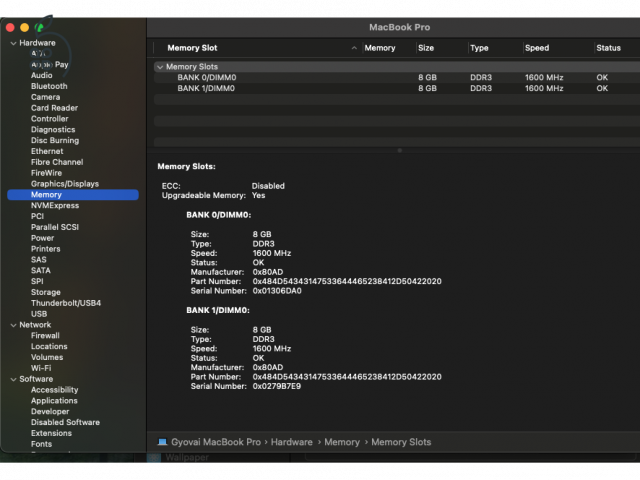Select USB in the sidebar
Screen dimensions: 640x480
(39, 314)
